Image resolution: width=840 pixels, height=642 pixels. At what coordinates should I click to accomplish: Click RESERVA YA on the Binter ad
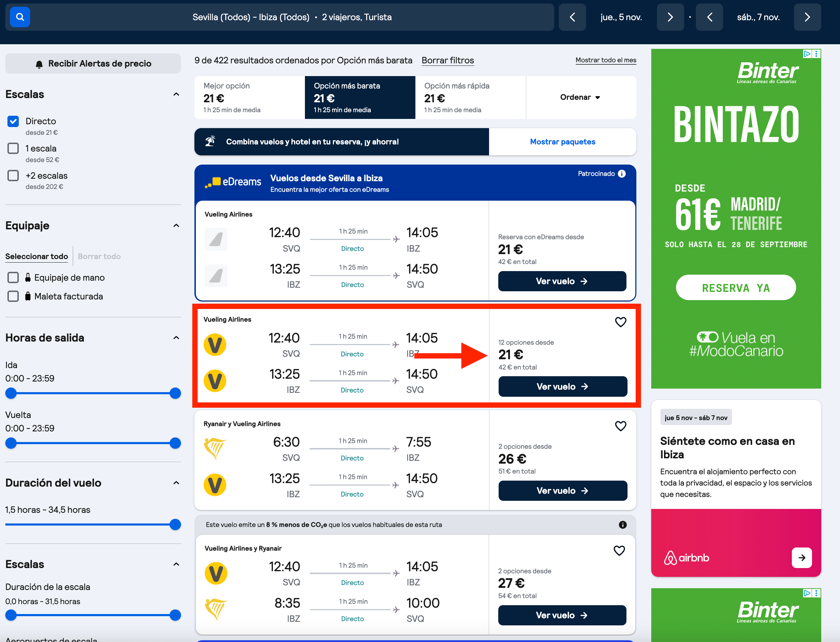coord(736,288)
